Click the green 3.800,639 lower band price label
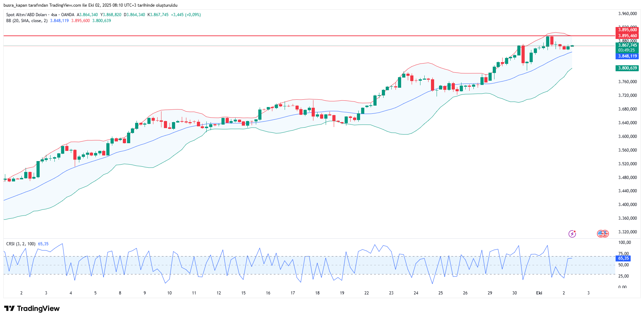 point(627,68)
